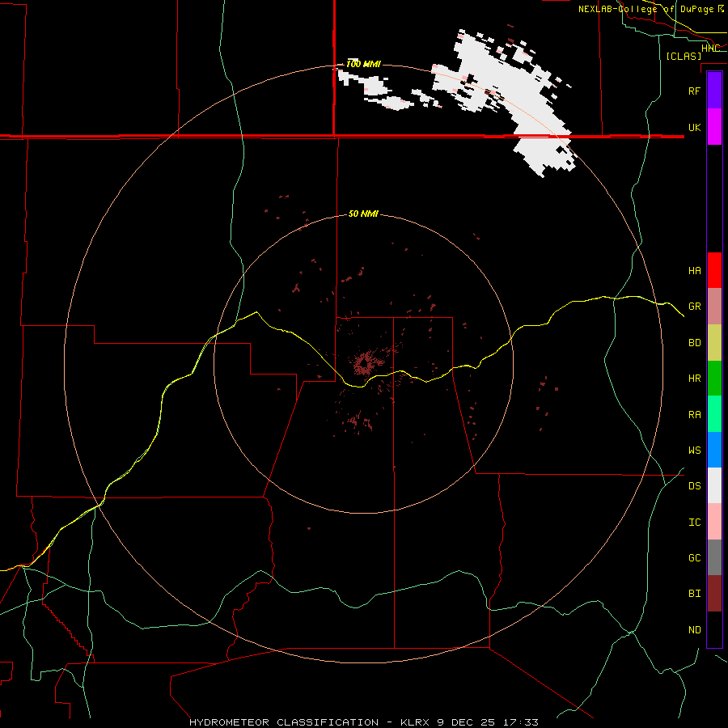Click the GC legend label
728x728 pixels.
click(694, 557)
